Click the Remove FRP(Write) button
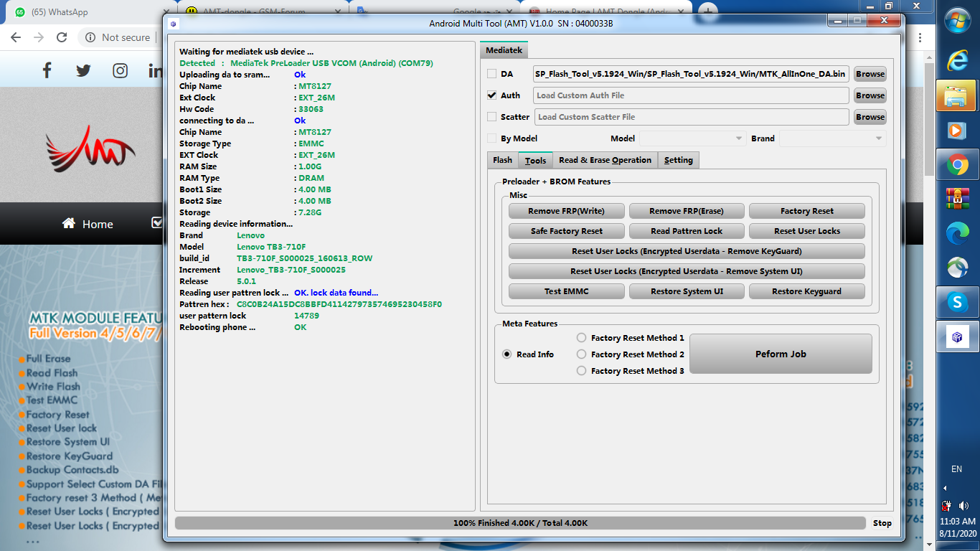This screenshot has height=551, width=980. 566,211
